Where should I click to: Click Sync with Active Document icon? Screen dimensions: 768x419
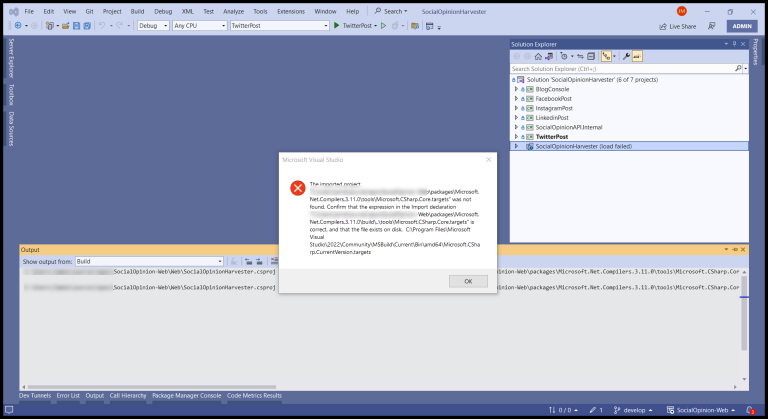[x=580, y=56]
